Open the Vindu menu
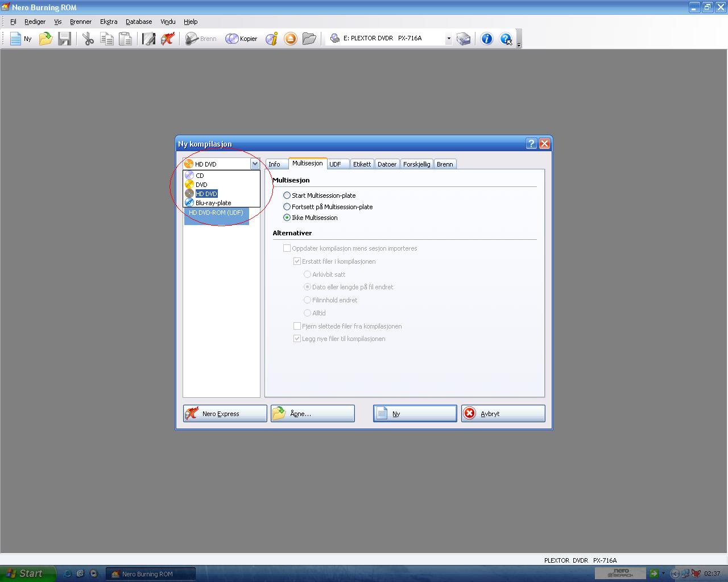The width and height of the screenshot is (728, 582). point(168,22)
